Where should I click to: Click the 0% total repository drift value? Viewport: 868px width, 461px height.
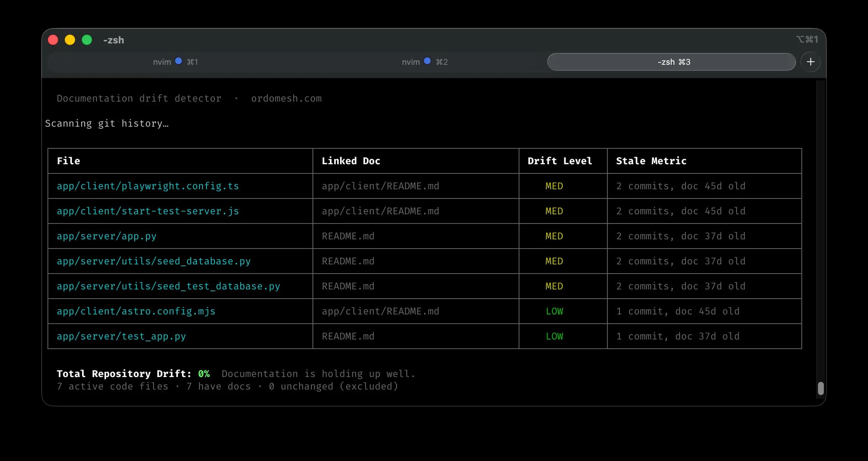pyautogui.click(x=204, y=373)
